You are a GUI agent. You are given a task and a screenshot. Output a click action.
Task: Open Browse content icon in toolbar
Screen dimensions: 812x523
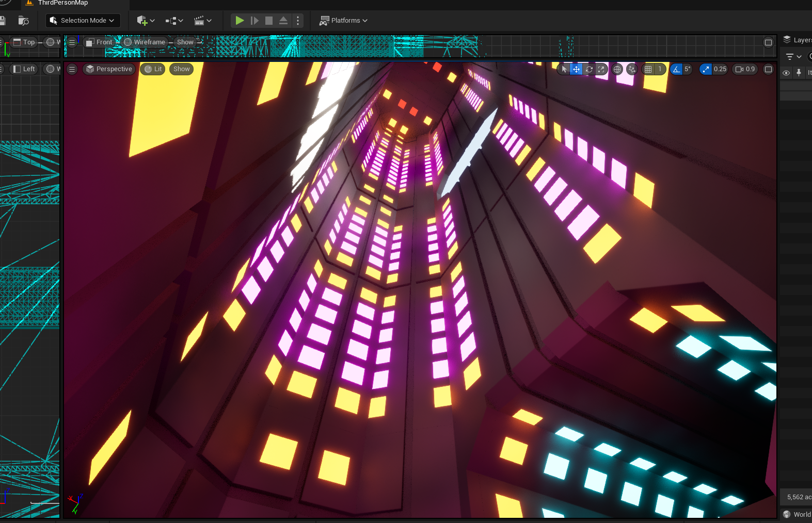tap(23, 21)
